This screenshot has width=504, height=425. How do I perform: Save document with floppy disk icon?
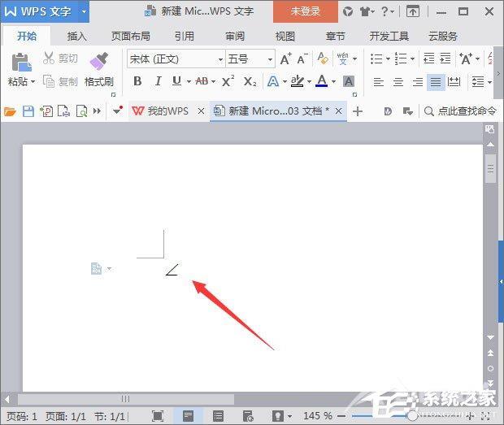tap(28, 111)
